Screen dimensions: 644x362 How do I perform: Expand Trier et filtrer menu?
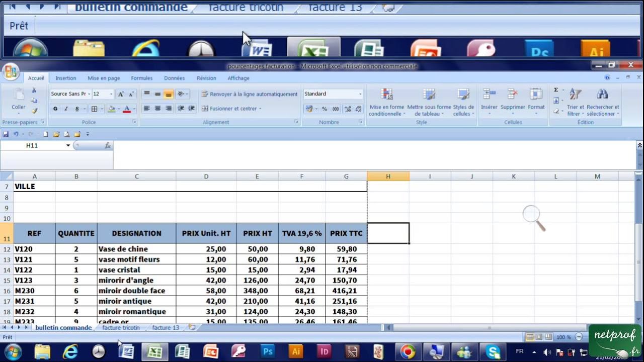coord(576,103)
